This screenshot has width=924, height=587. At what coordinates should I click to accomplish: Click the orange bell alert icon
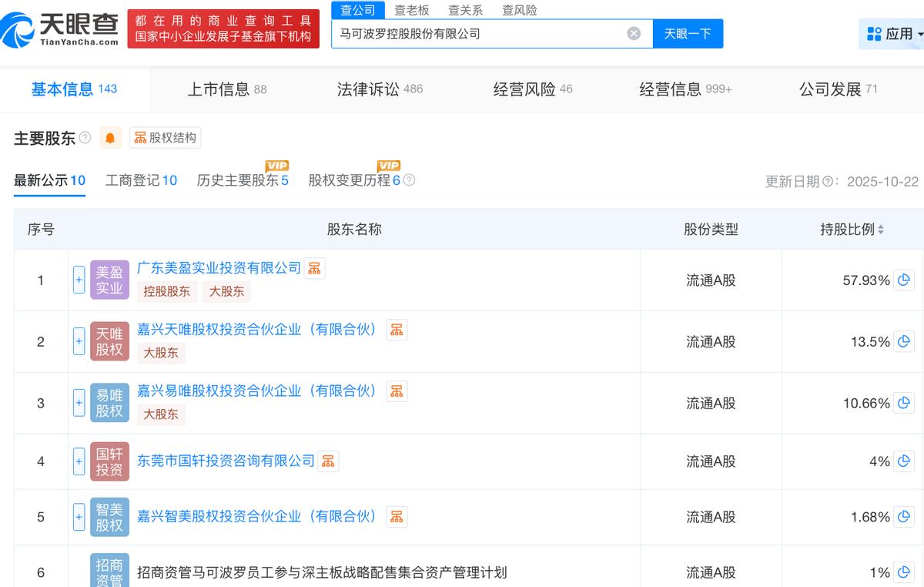coord(110,138)
